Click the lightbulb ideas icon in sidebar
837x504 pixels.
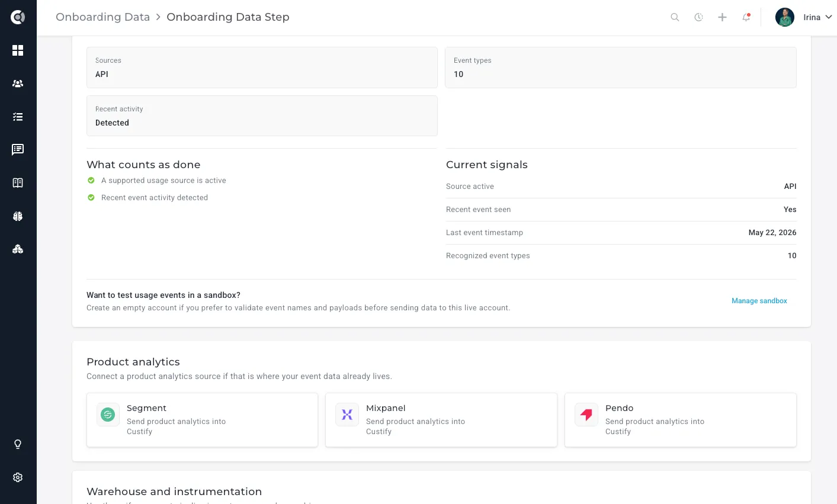[x=18, y=444]
